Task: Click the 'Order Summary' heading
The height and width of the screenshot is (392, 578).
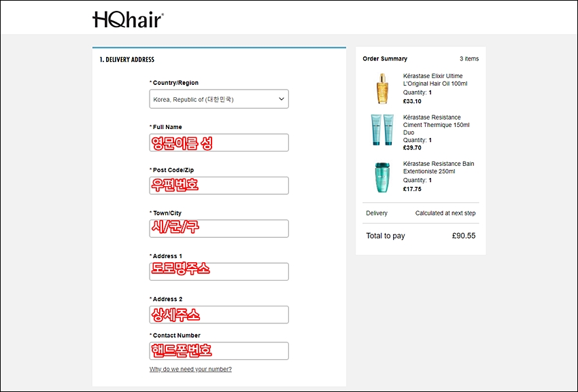Action: (x=385, y=58)
